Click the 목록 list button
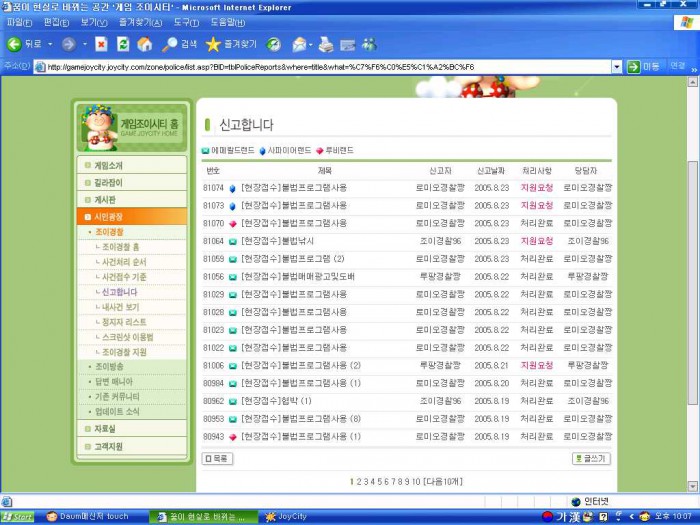This screenshot has height=525, width=700. [217, 458]
